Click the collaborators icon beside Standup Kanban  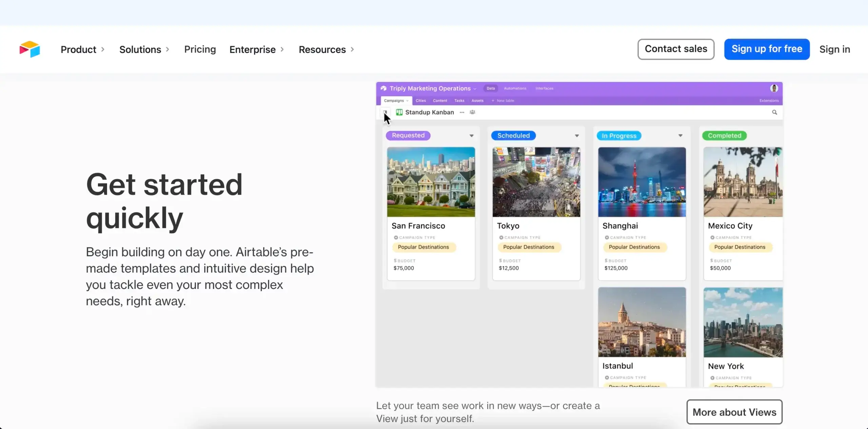[x=472, y=112]
